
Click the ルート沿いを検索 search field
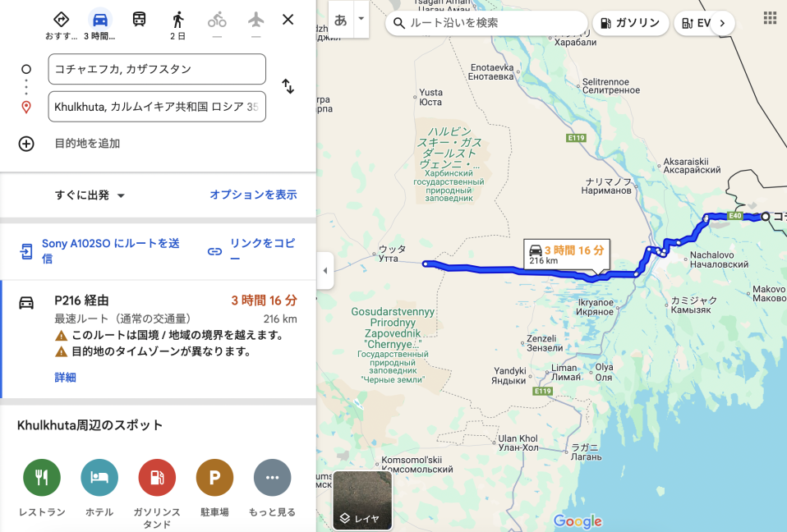click(486, 23)
